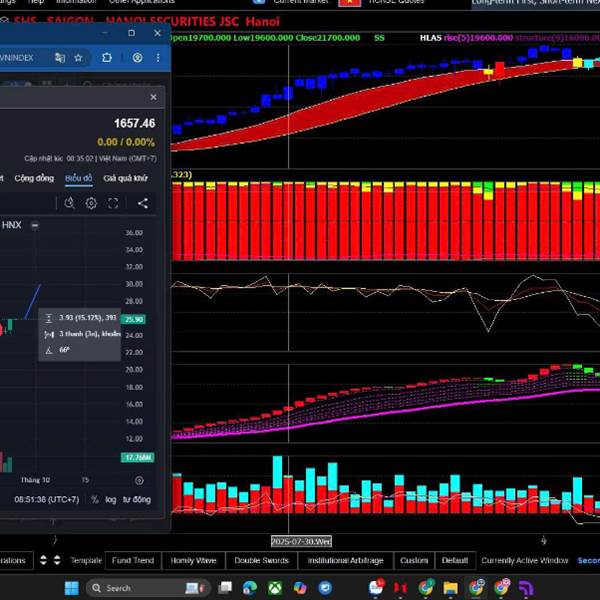Image resolution: width=600 pixels, height=600 pixels.
Task: Click the 1657.46 index value
Action: tap(135, 123)
